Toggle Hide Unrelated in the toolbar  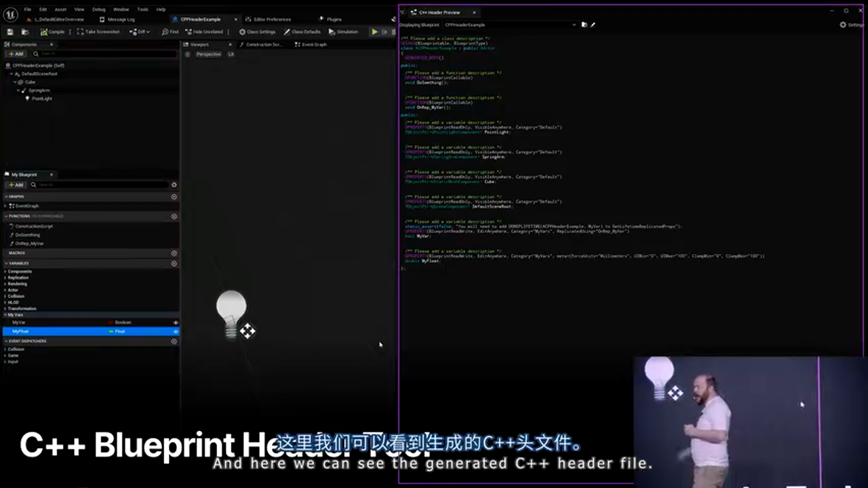(x=204, y=32)
